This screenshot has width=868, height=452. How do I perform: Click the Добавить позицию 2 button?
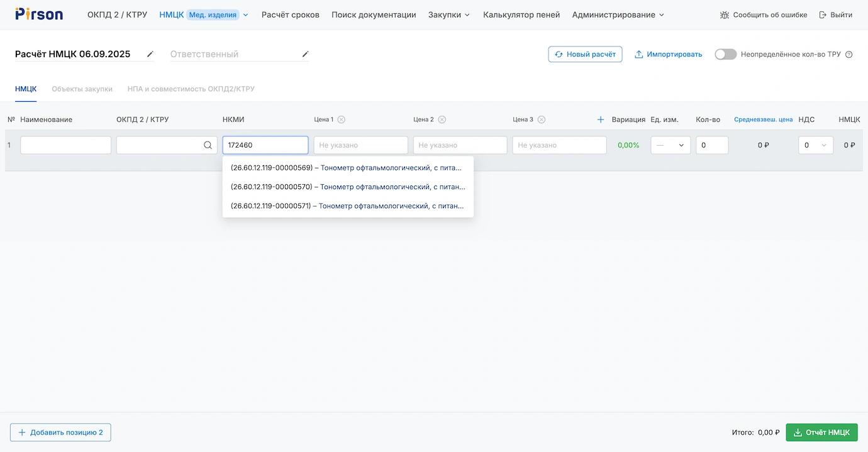60,433
